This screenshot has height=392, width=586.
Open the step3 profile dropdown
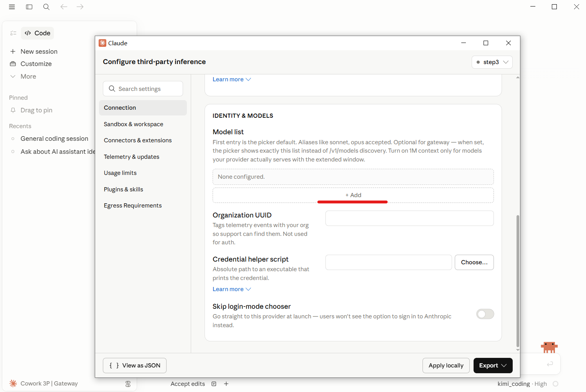(x=492, y=62)
